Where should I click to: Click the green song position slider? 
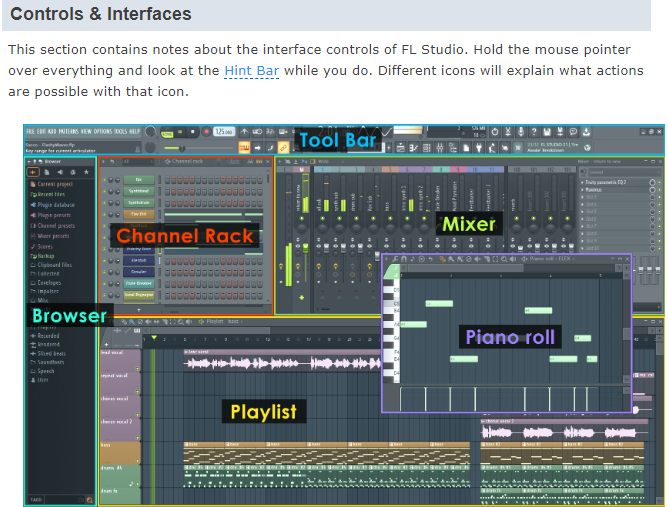coord(198,148)
